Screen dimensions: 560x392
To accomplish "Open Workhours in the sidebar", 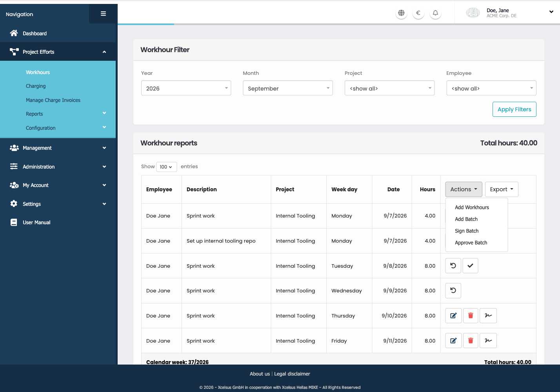I will 38,72.
